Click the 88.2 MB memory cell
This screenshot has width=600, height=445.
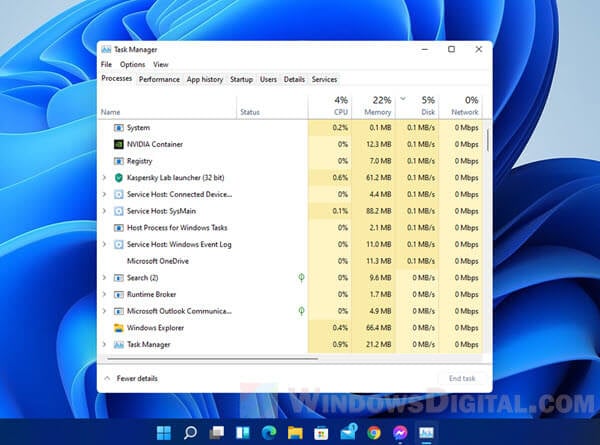pos(373,211)
